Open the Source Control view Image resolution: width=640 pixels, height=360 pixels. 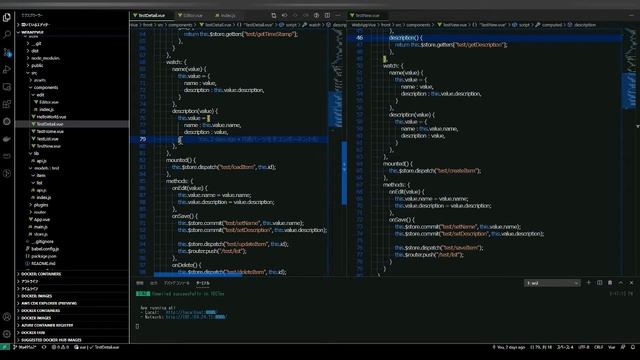click(7, 52)
